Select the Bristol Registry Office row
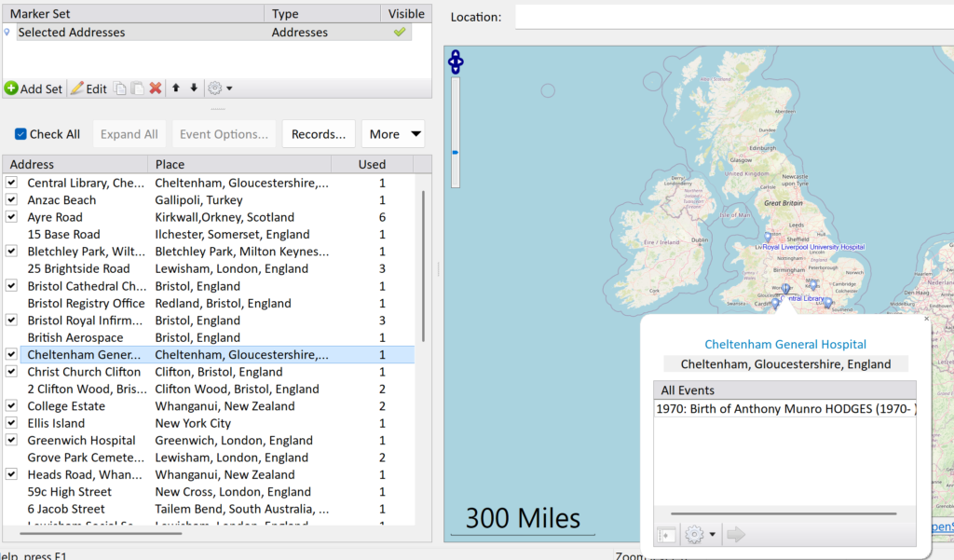The height and width of the screenshot is (560, 954). tap(209, 303)
